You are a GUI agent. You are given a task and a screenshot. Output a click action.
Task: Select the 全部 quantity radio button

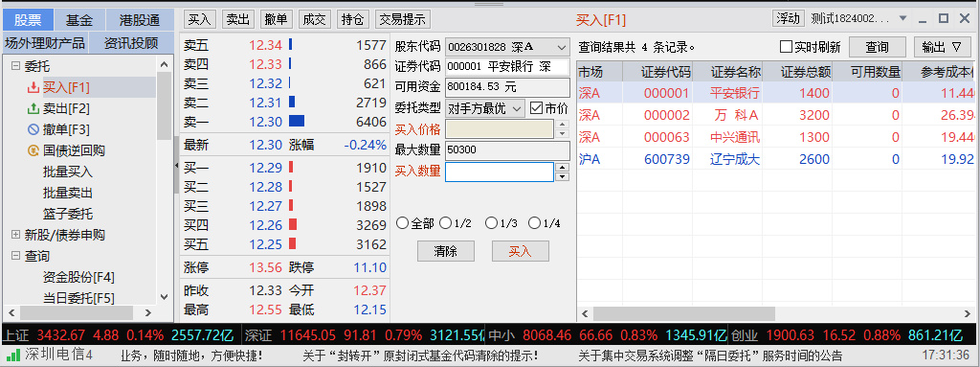(x=403, y=223)
